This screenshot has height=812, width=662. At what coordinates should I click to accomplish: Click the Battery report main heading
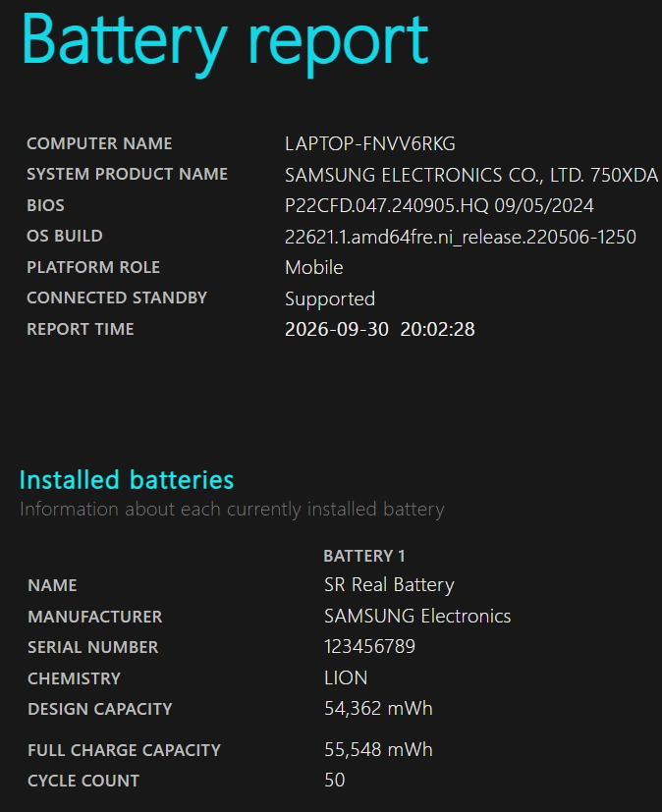225,43
